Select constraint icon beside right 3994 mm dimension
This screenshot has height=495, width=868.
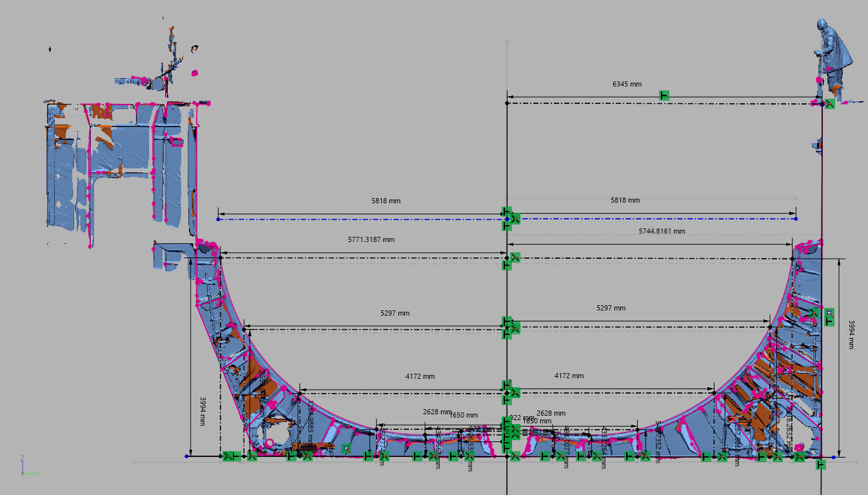829,316
